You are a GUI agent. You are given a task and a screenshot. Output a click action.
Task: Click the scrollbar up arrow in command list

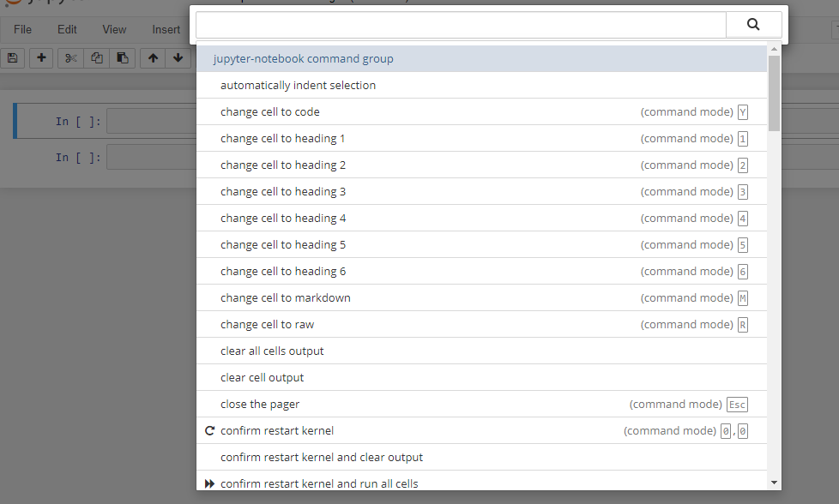[774, 49]
